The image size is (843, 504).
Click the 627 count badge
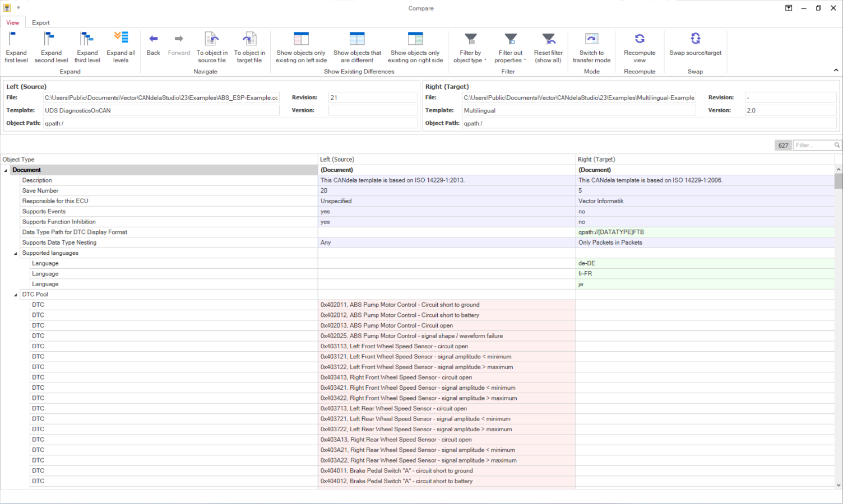point(783,146)
